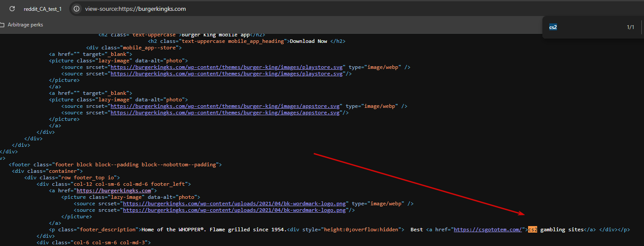
Task: Open the site information icon in the address bar
Action: pos(76,9)
